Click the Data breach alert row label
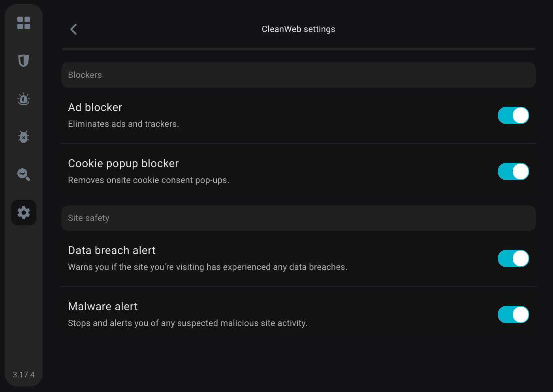Viewport: 553px width, 392px height. [x=112, y=251]
